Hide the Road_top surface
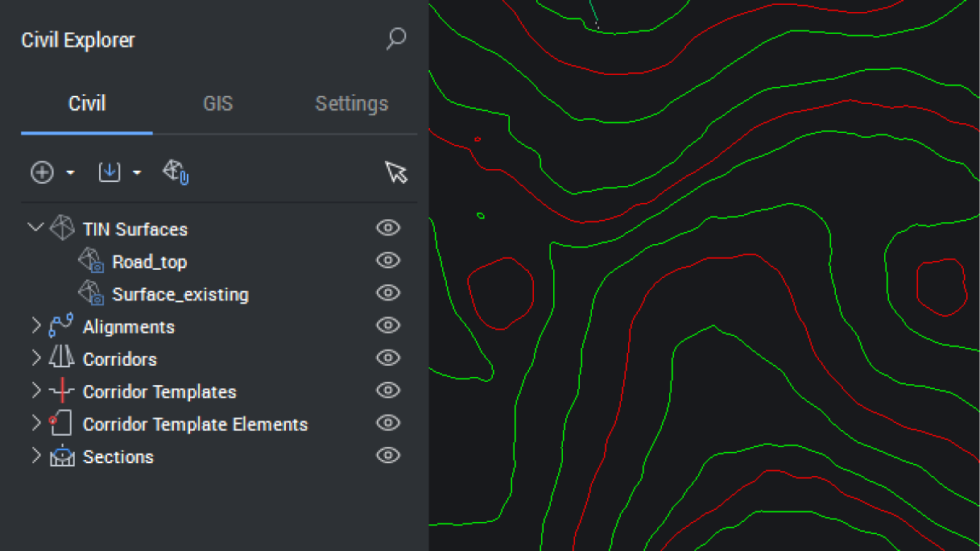Image resolution: width=980 pixels, height=551 pixels. click(388, 260)
